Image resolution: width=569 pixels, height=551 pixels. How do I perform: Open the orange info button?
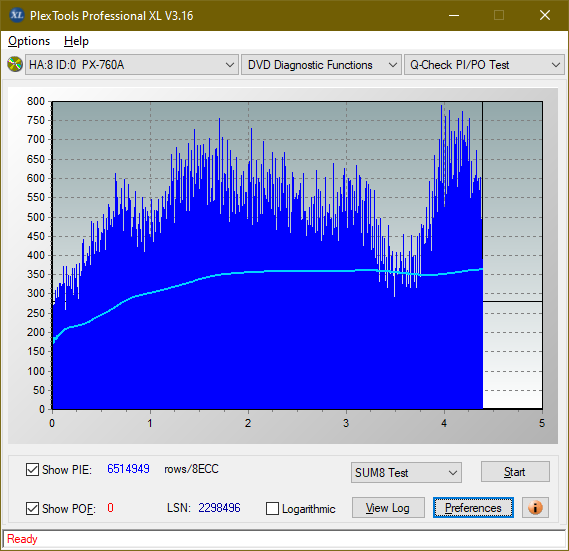pos(535,507)
